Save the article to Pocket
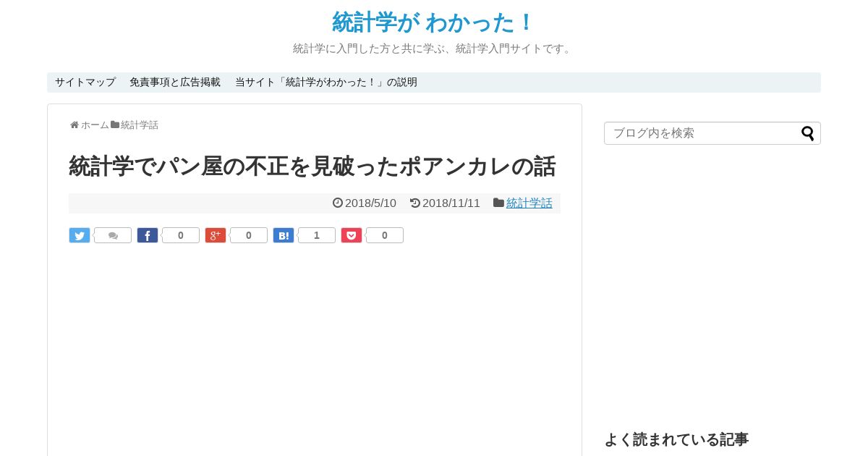The height and width of the screenshot is (456, 868). click(352, 235)
